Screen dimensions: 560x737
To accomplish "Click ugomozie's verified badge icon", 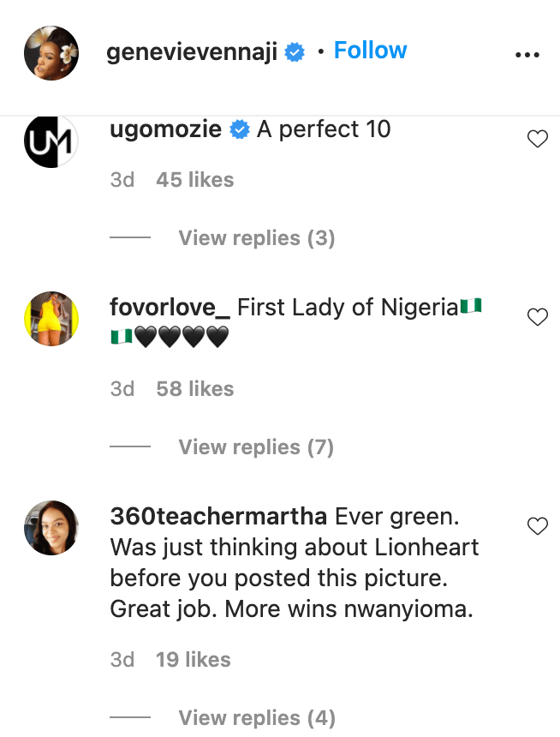I will 241,129.
